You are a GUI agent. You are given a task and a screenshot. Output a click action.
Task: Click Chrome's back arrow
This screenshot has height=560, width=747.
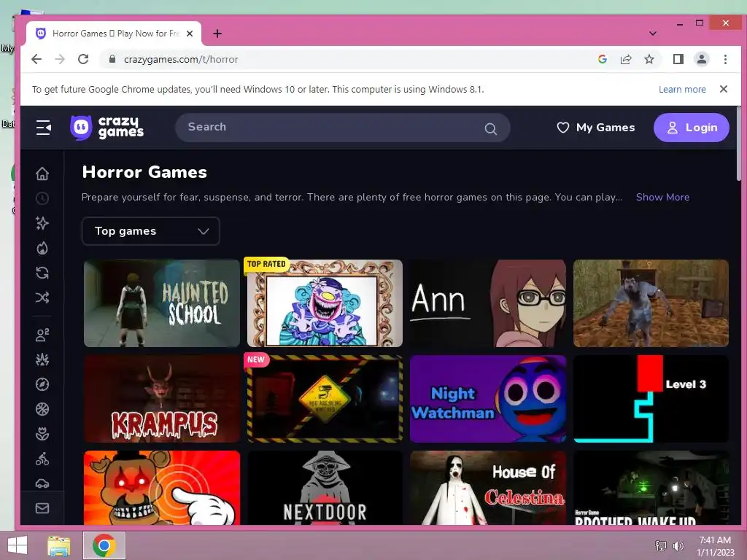36,59
